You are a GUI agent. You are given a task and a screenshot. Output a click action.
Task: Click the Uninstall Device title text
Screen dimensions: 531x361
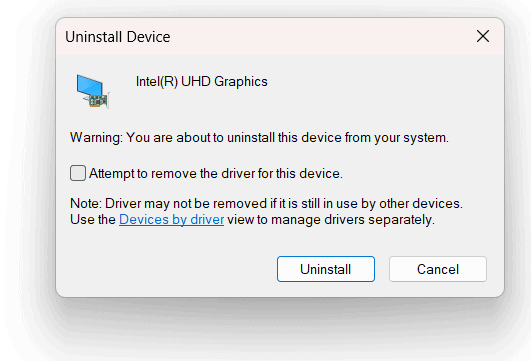pyautogui.click(x=118, y=37)
